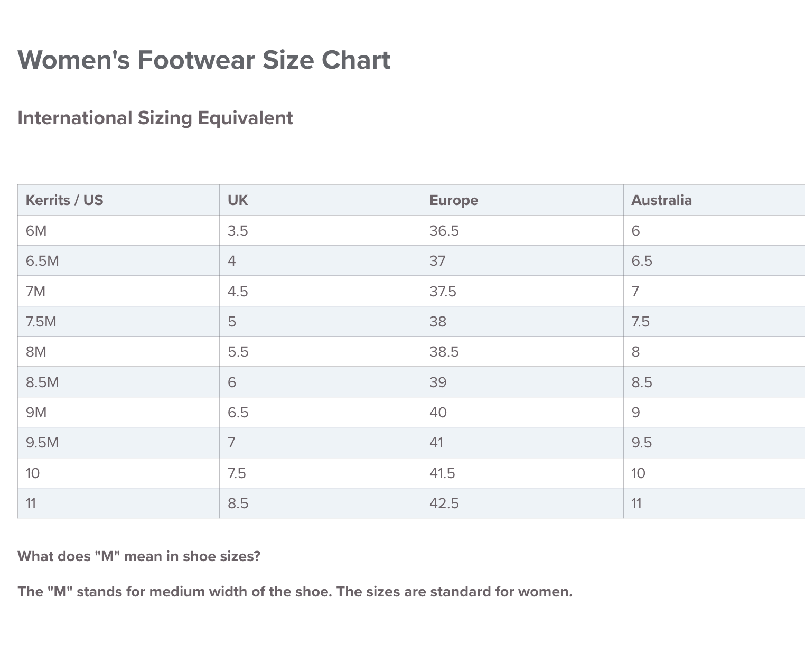Select UK size 8.5 cell
Screen dimensions: 805x672
(x=238, y=503)
